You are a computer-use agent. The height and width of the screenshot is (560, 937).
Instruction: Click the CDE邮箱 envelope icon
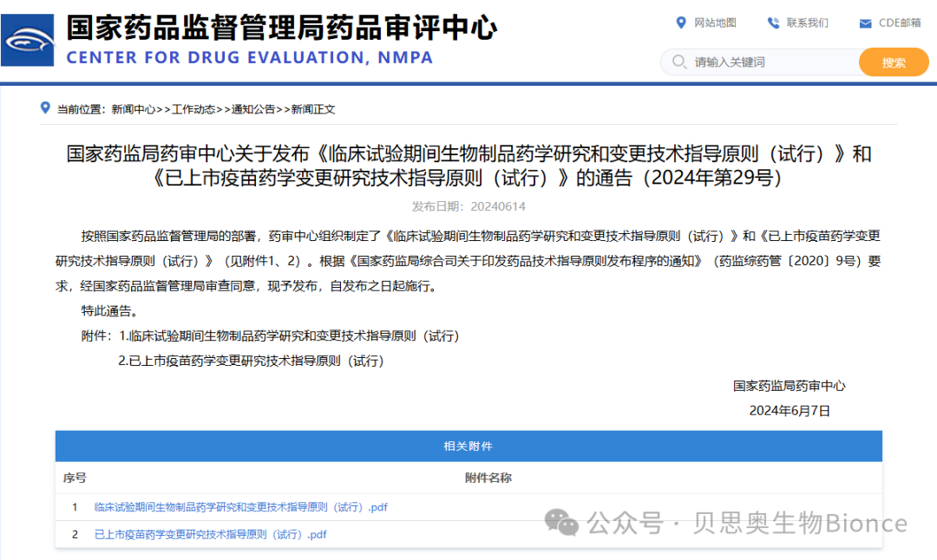coord(865,23)
